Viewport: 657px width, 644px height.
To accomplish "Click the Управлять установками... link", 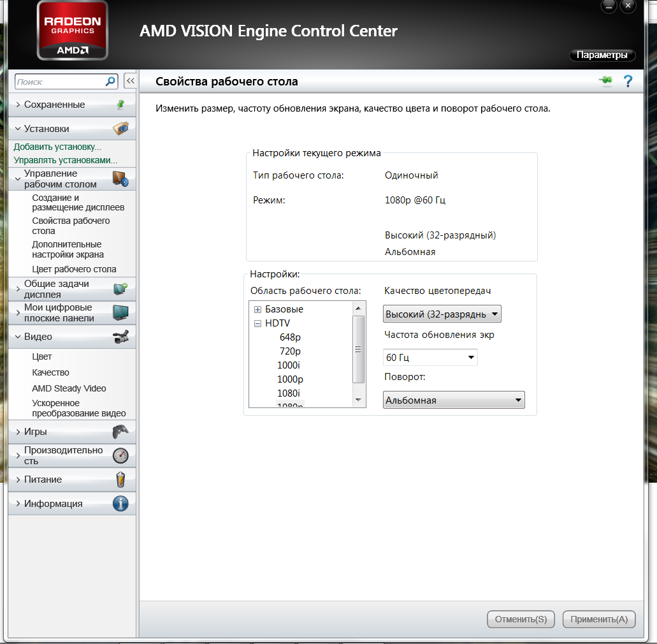I will (x=66, y=160).
